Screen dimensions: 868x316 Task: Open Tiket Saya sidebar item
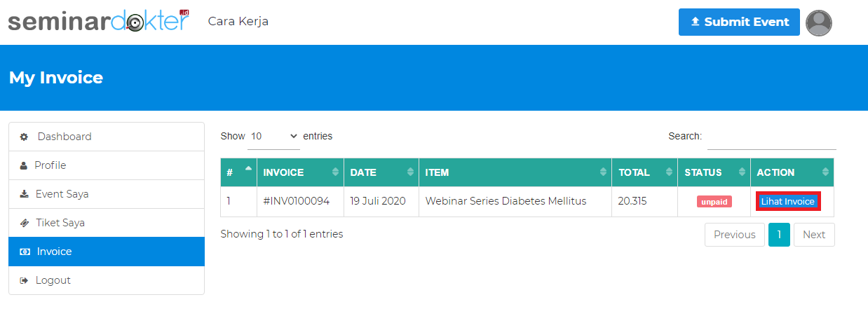point(60,223)
